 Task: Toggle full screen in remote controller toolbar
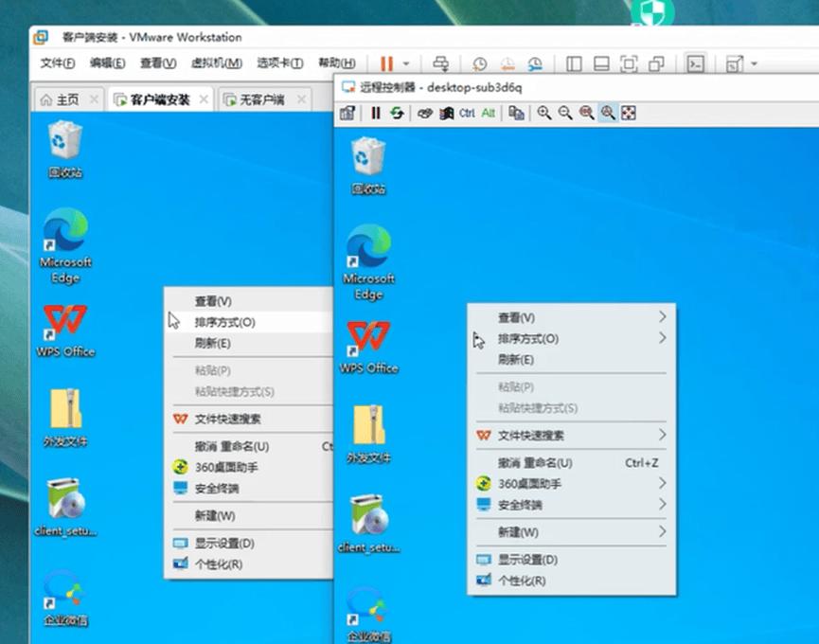[628, 113]
